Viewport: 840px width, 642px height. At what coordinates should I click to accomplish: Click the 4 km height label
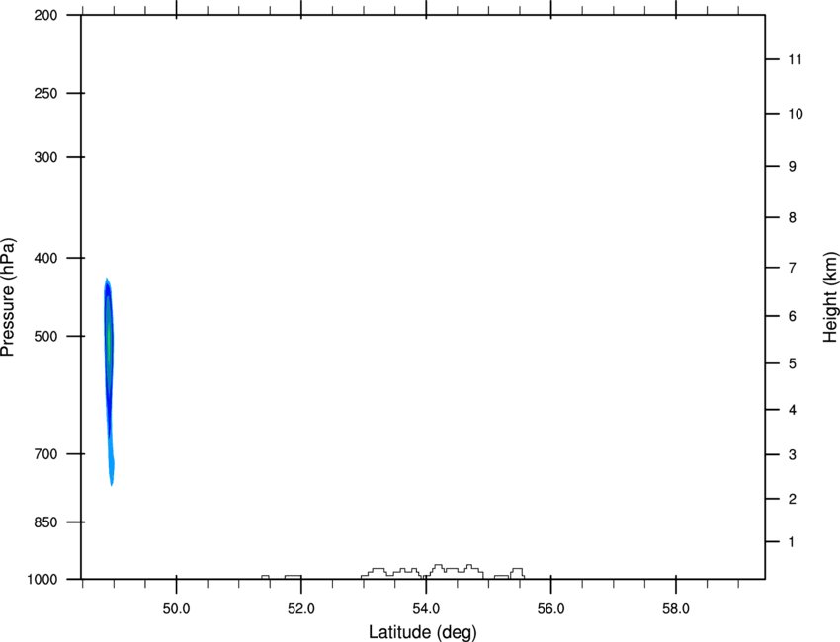pos(793,410)
